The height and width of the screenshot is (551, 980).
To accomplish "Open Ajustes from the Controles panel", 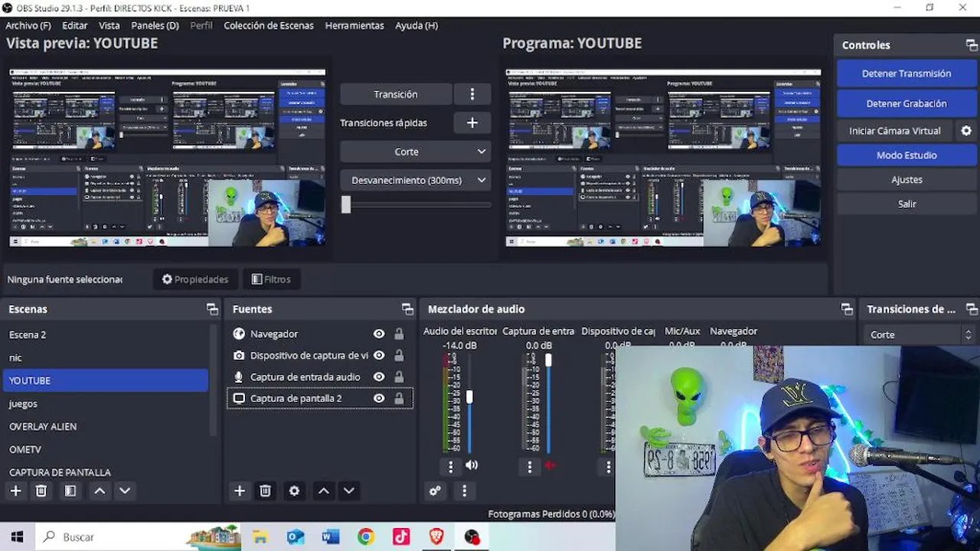I will (906, 180).
